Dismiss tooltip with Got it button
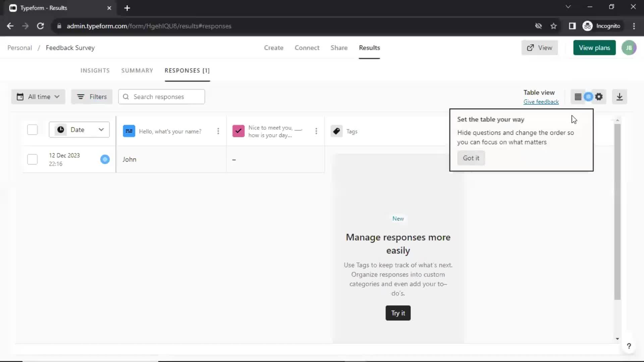Screen dimensions: 644x362 click(x=471, y=158)
